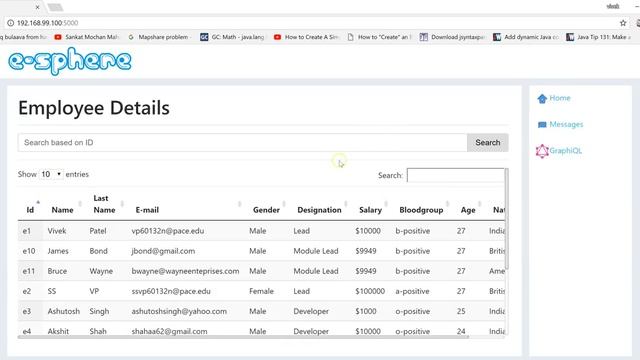Focus the Search based on ID field
Image resolution: width=640 pixels, height=360 pixels.
pyautogui.click(x=242, y=143)
